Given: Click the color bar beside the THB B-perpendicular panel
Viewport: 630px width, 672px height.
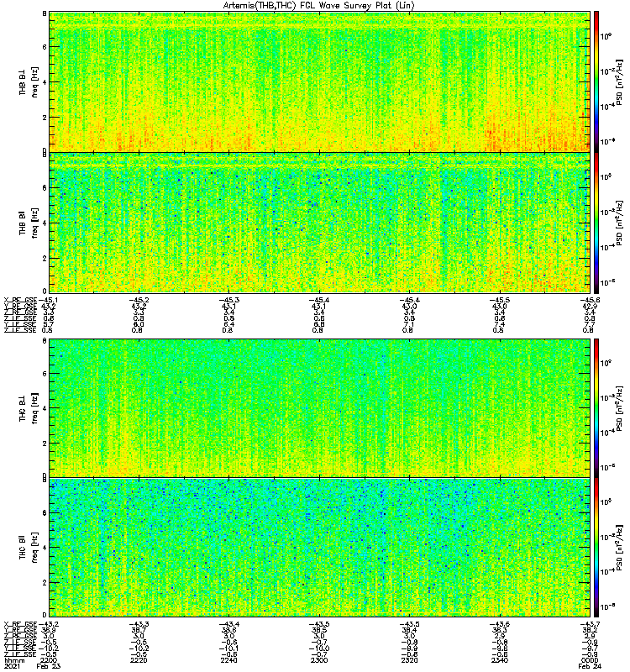Looking at the screenshot, I should [x=596, y=81].
